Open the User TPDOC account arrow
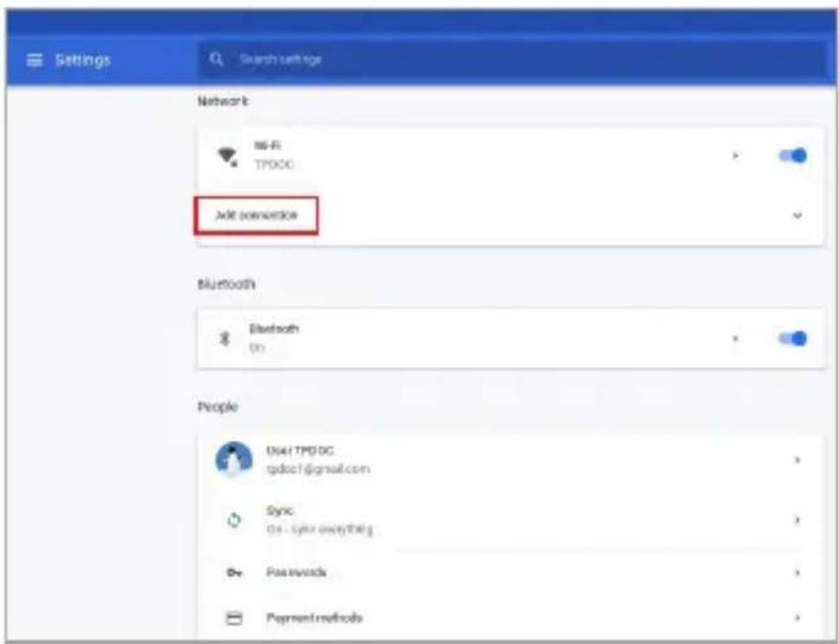839x644 pixels. click(797, 459)
